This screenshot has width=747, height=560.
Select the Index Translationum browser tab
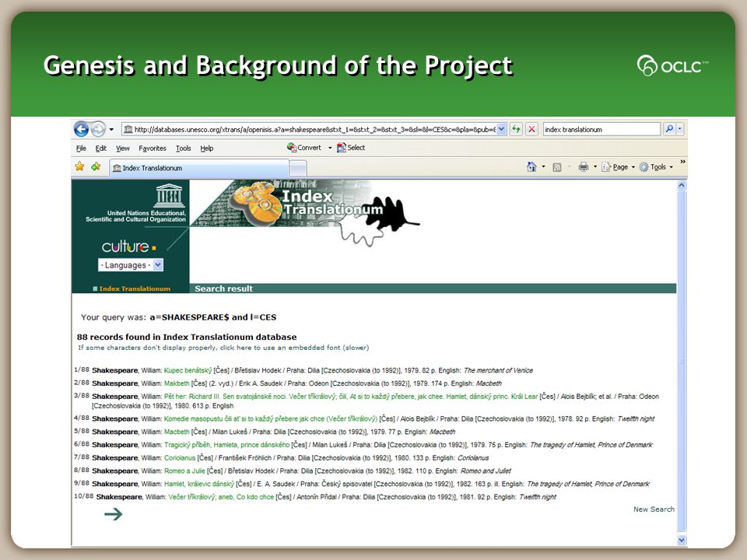[199, 168]
